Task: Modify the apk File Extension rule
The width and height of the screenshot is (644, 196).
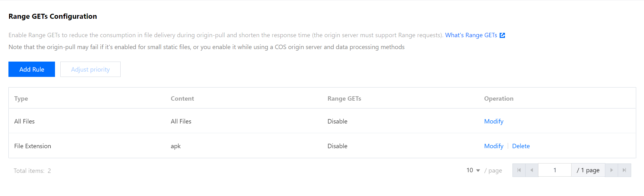Action: click(x=493, y=146)
